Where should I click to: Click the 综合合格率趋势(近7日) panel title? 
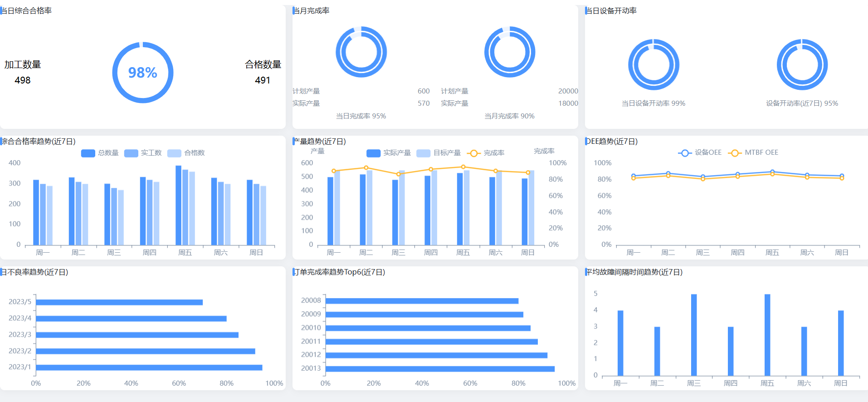click(39, 142)
